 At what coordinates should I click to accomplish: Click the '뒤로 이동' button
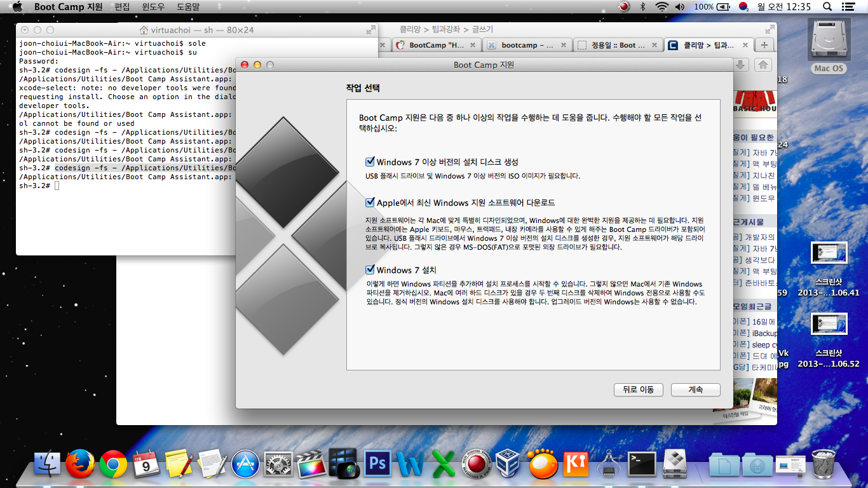639,390
